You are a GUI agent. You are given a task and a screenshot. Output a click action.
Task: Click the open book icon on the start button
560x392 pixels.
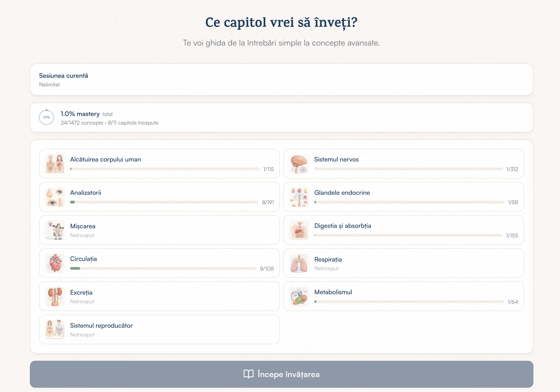(x=248, y=374)
